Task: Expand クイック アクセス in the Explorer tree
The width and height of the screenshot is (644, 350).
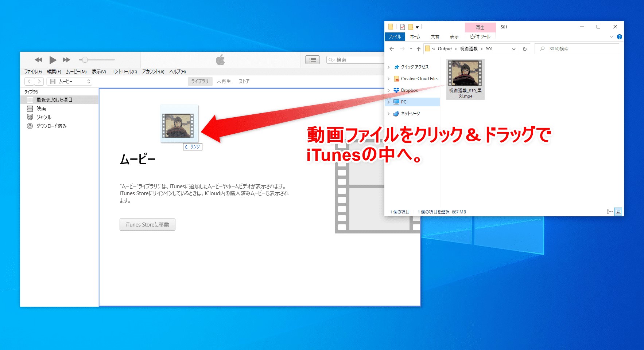Action: [x=389, y=67]
